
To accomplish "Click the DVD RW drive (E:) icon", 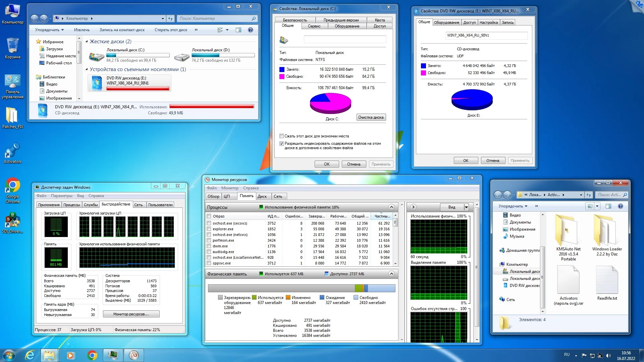I will point(97,83).
